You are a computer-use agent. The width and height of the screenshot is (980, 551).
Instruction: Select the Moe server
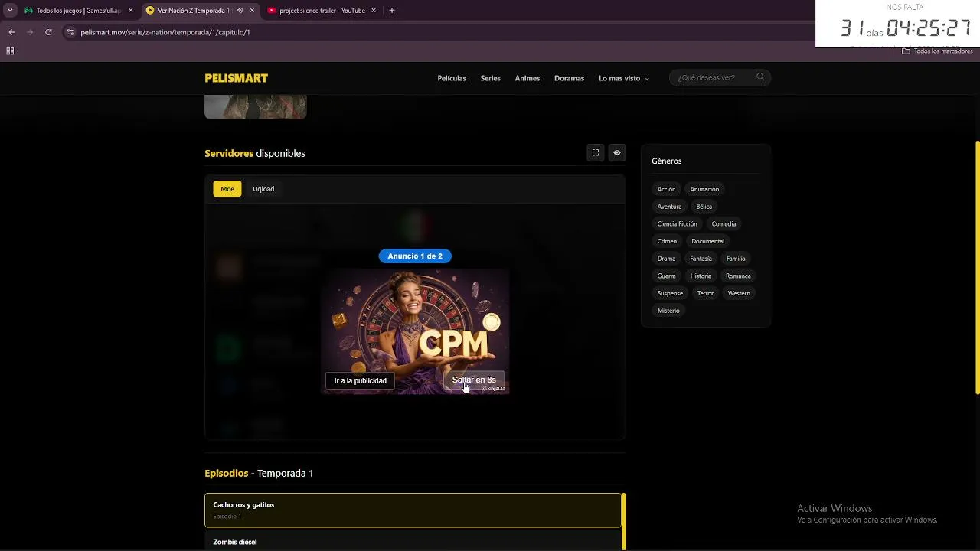(227, 189)
